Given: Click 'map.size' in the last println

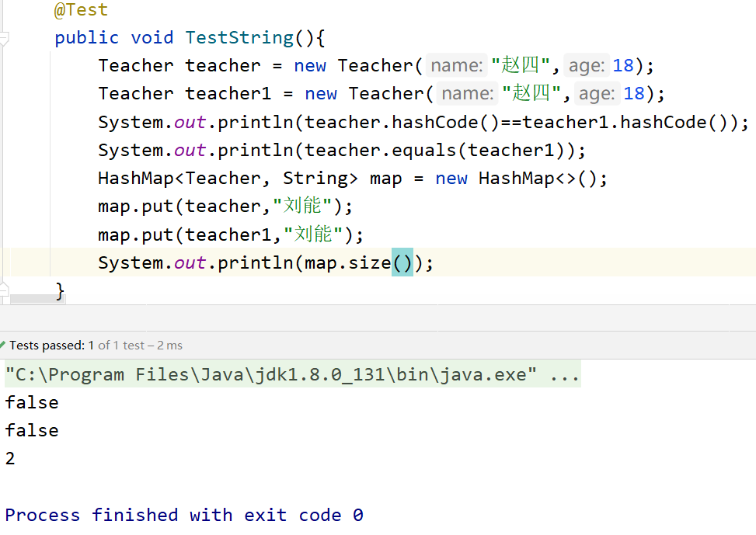Looking at the screenshot, I should tap(347, 262).
